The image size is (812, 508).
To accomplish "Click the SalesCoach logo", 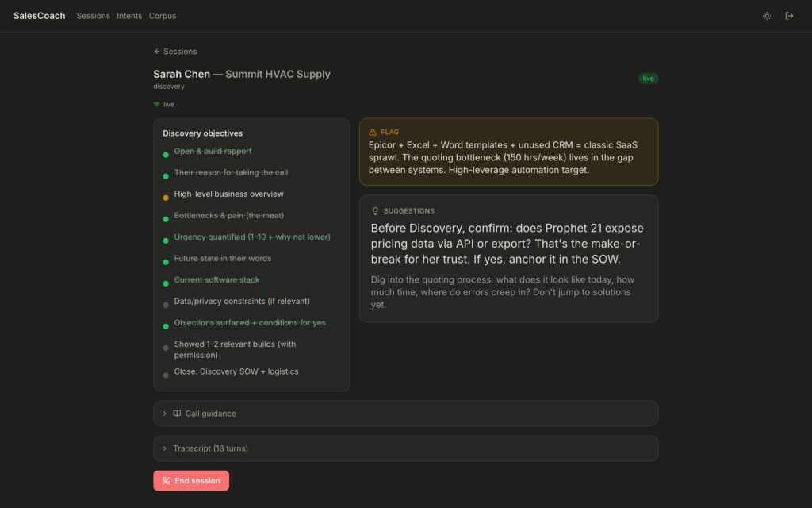I will tap(40, 16).
